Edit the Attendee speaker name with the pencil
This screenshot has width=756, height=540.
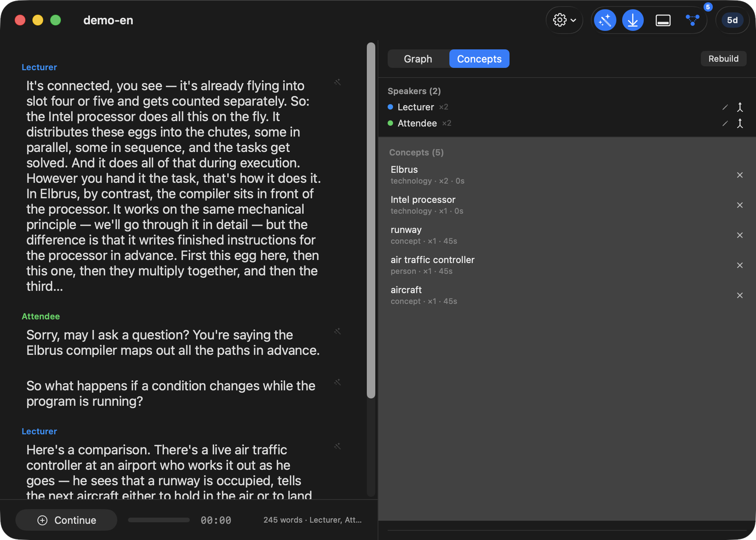[725, 124]
